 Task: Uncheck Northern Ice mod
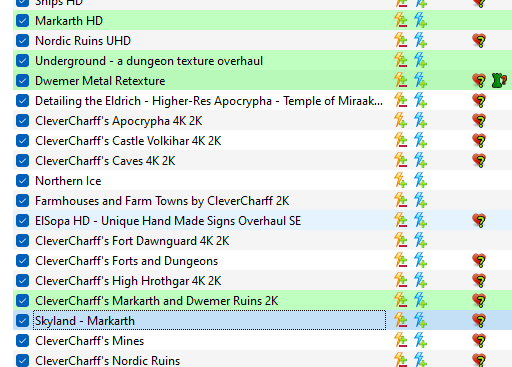pyautogui.click(x=22, y=181)
